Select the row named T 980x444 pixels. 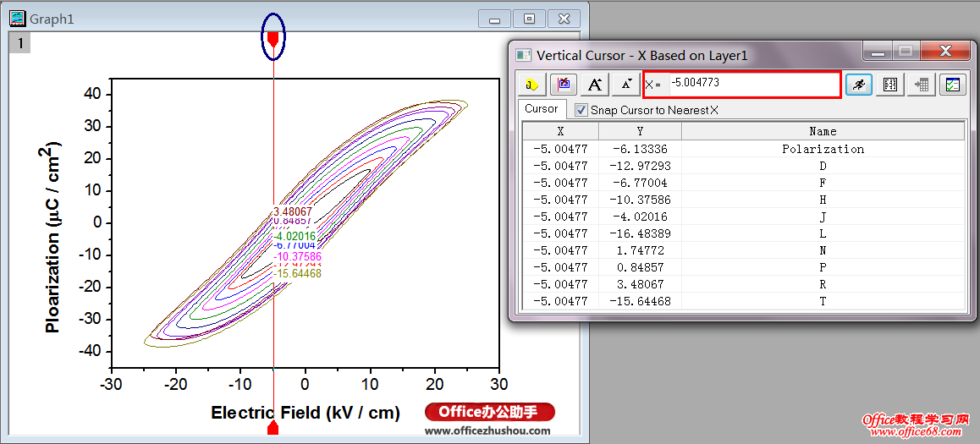(x=822, y=301)
